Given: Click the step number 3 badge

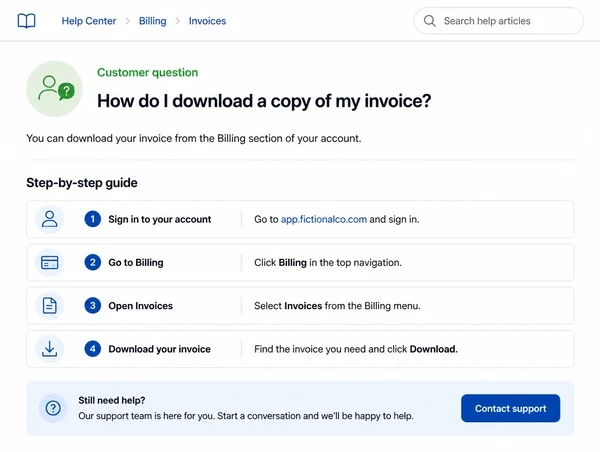Looking at the screenshot, I should (93, 306).
